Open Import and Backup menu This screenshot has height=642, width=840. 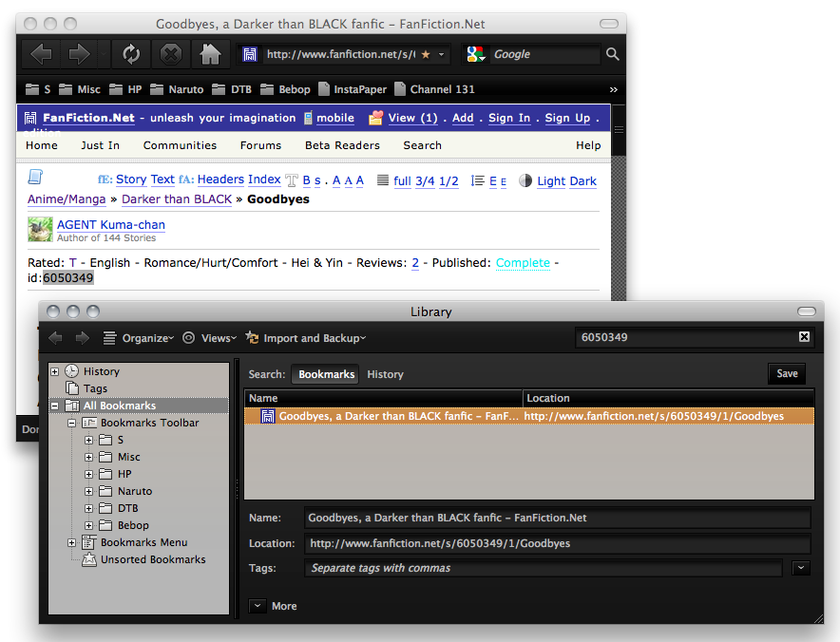pyautogui.click(x=305, y=338)
